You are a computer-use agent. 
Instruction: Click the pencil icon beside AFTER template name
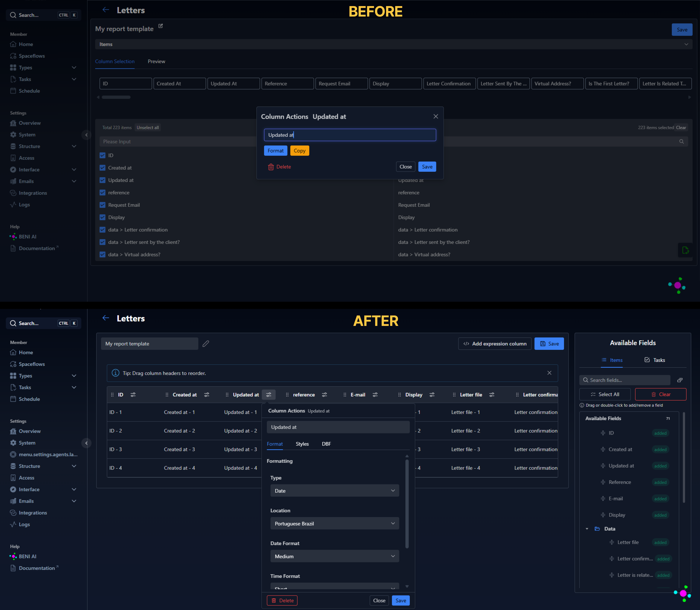click(206, 344)
